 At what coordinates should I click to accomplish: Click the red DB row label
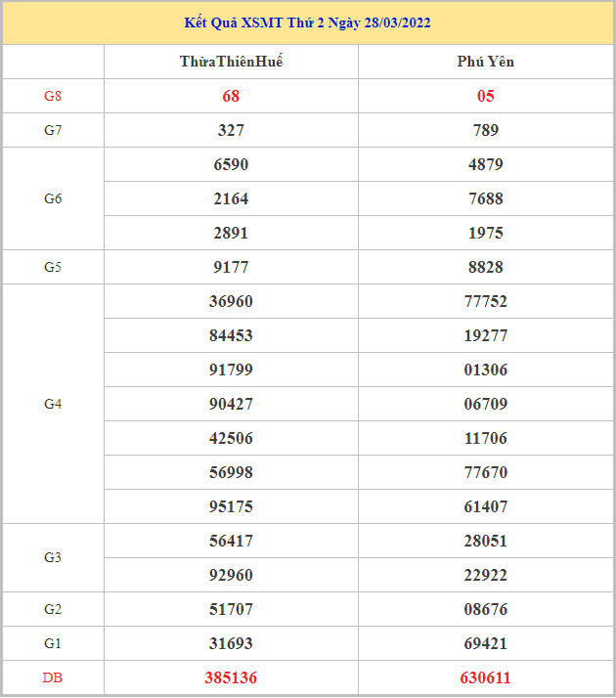click(53, 677)
